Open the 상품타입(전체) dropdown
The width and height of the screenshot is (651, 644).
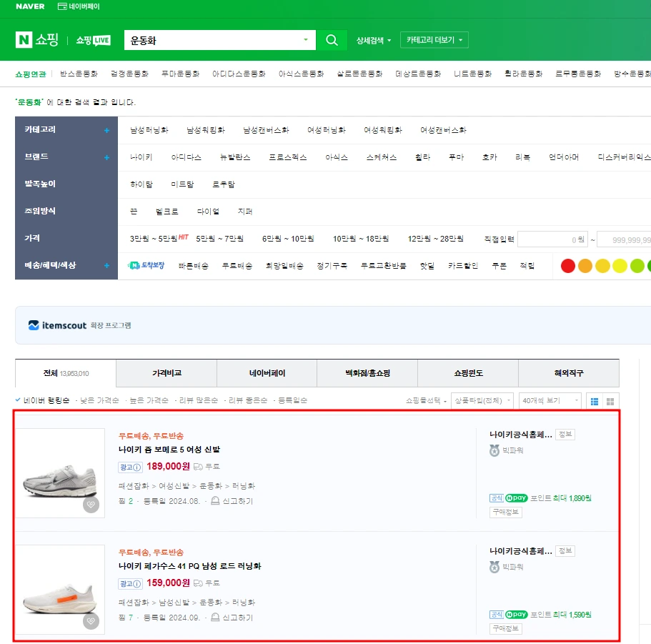[482, 401]
